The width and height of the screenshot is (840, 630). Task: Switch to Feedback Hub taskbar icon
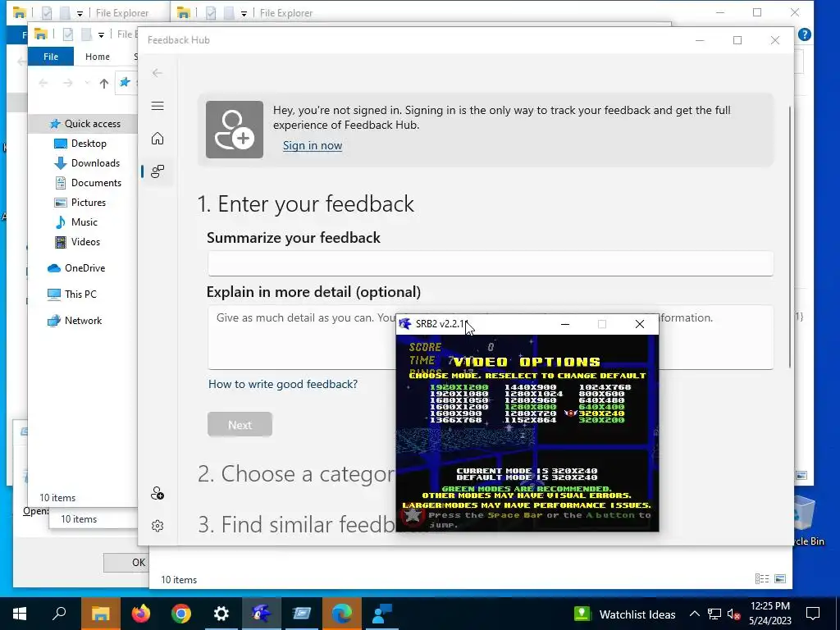pos(382,614)
